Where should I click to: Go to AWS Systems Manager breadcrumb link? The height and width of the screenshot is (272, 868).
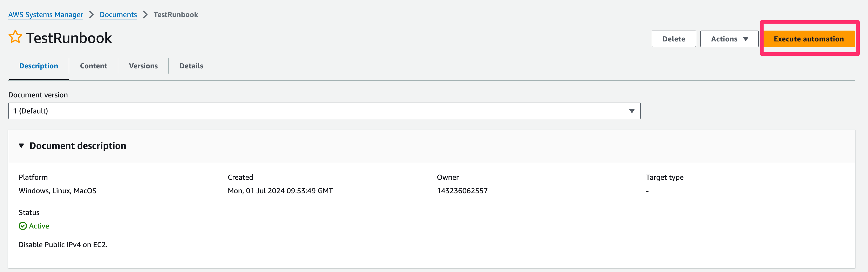46,15
